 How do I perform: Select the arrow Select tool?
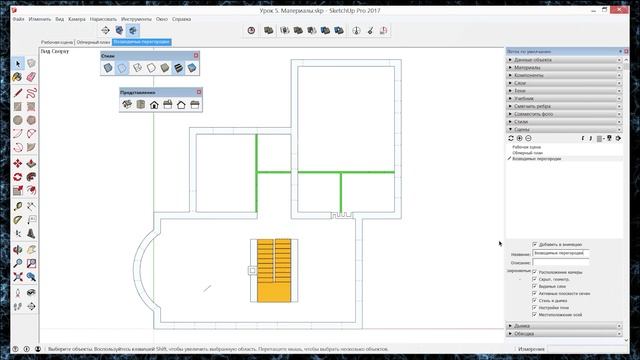(x=18, y=63)
